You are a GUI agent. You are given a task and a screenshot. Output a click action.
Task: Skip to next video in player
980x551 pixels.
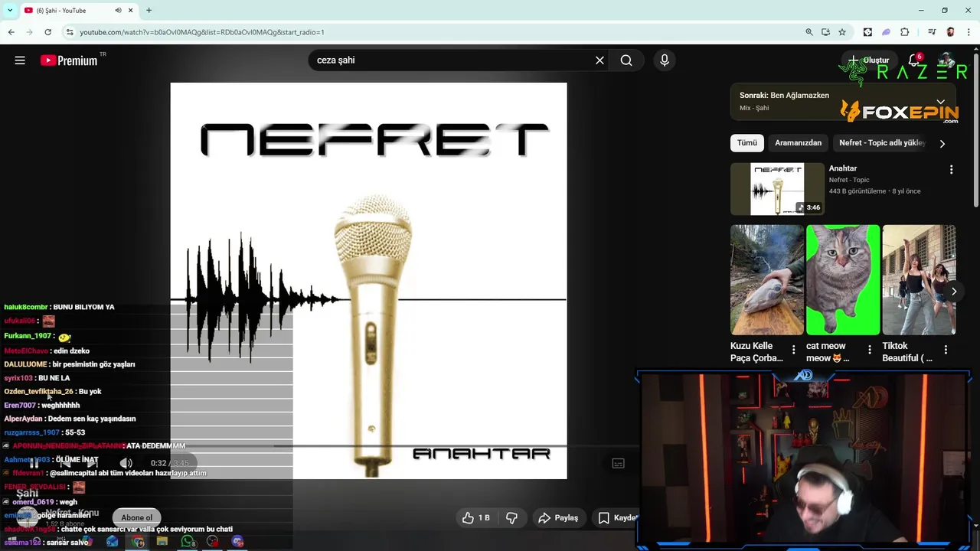[93, 463]
